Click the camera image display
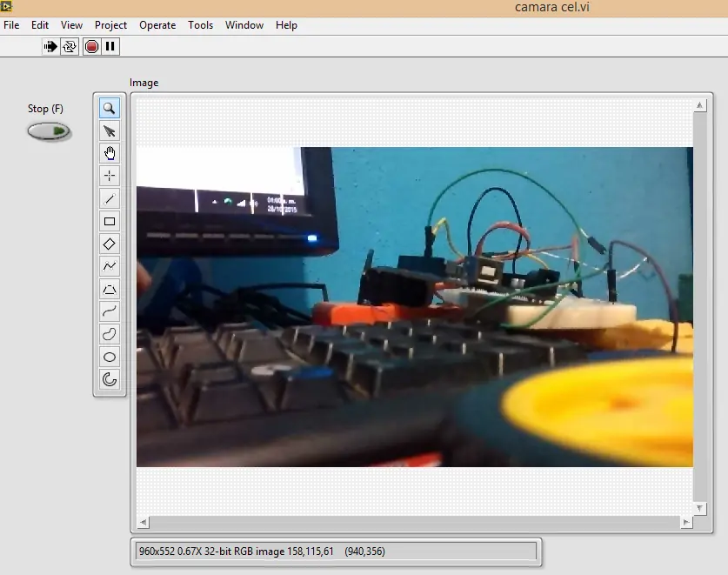 415,307
